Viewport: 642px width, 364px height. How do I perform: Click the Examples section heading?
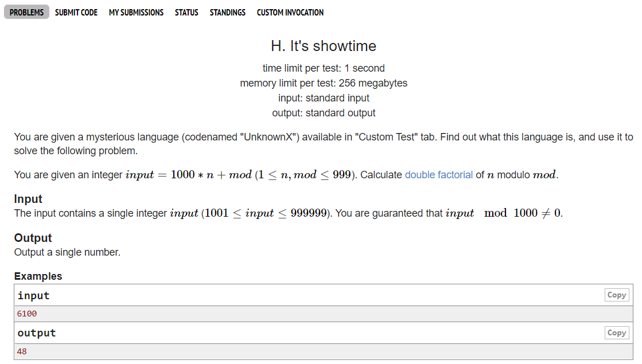click(x=38, y=276)
